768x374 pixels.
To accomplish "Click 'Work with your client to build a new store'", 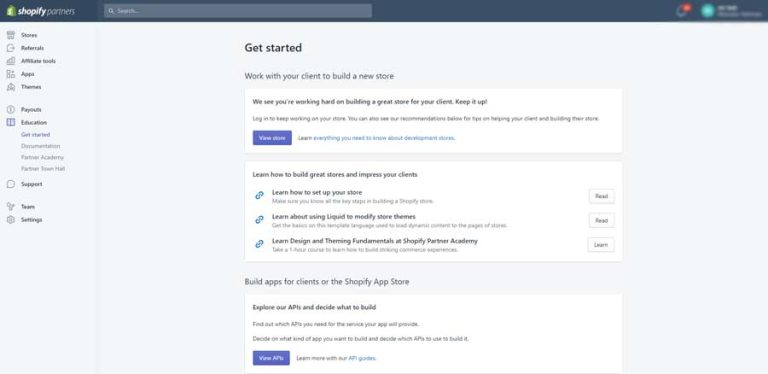I will [319, 76].
